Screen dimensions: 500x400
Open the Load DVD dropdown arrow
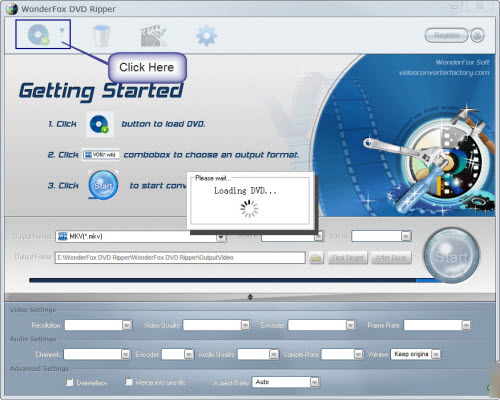pos(62,31)
